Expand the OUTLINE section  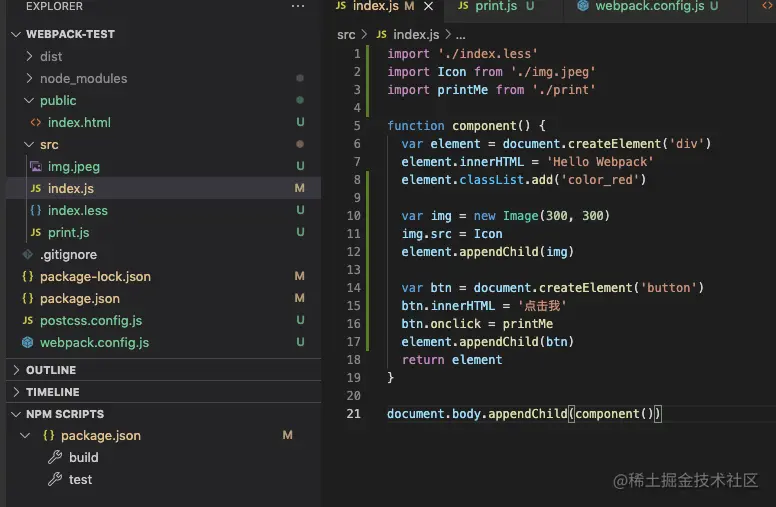[x=16, y=370]
